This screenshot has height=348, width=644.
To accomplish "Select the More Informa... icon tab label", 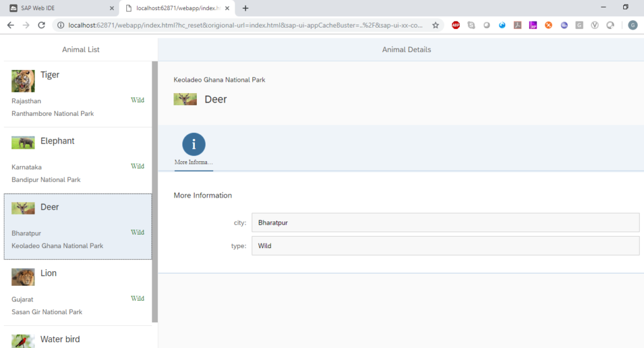I will pyautogui.click(x=194, y=162).
